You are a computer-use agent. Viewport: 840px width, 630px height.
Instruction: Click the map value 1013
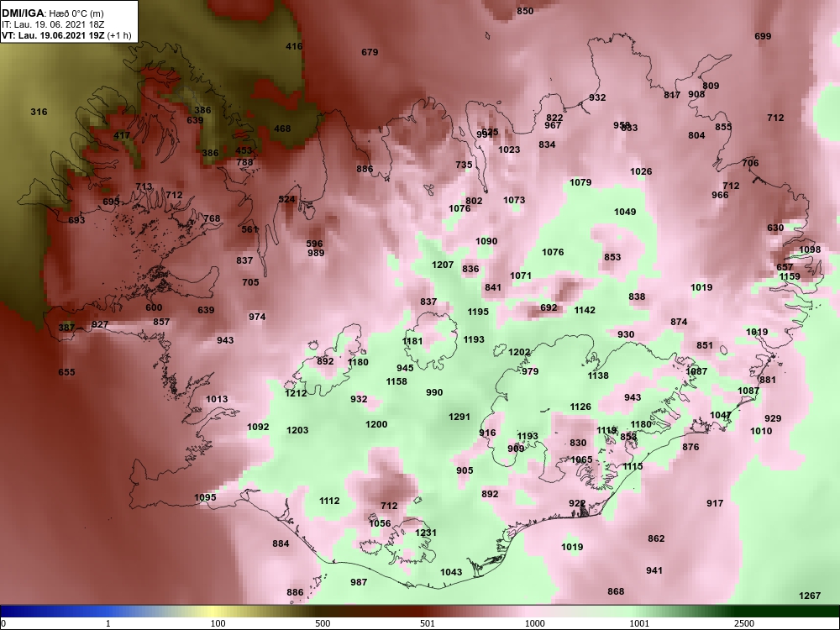217,398
